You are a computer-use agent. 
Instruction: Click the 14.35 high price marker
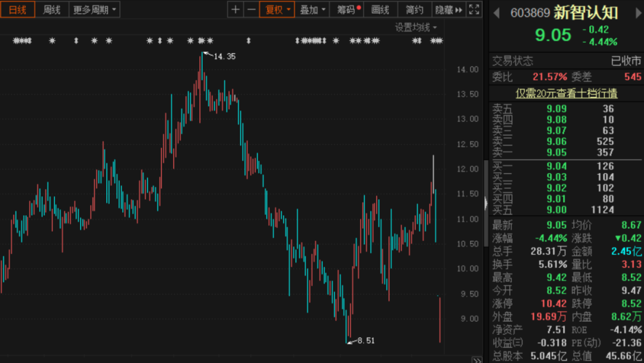pyautogui.click(x=225, y=56)
